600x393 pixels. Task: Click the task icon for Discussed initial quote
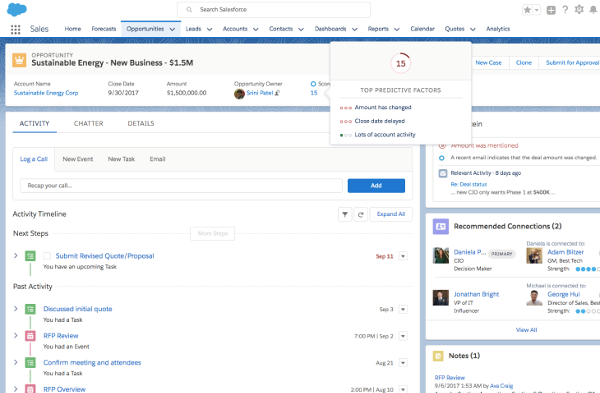coord(30,309)
